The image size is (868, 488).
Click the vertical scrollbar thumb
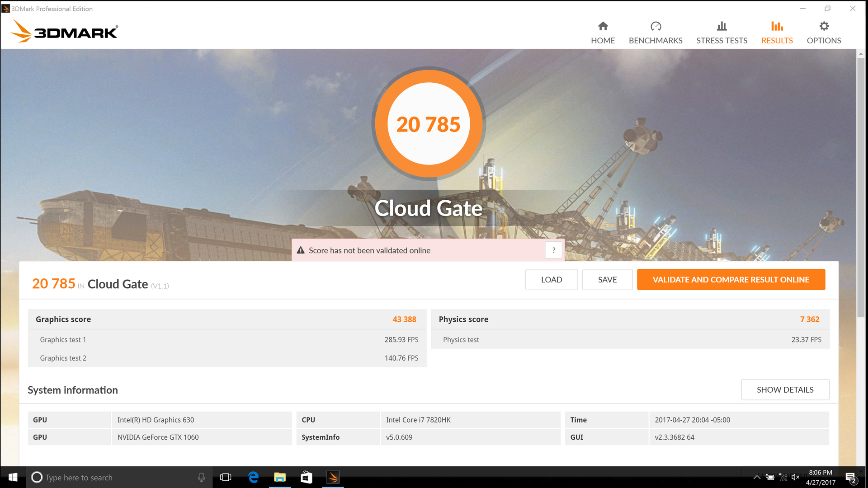pyautogui.click(x=861, y=188)
